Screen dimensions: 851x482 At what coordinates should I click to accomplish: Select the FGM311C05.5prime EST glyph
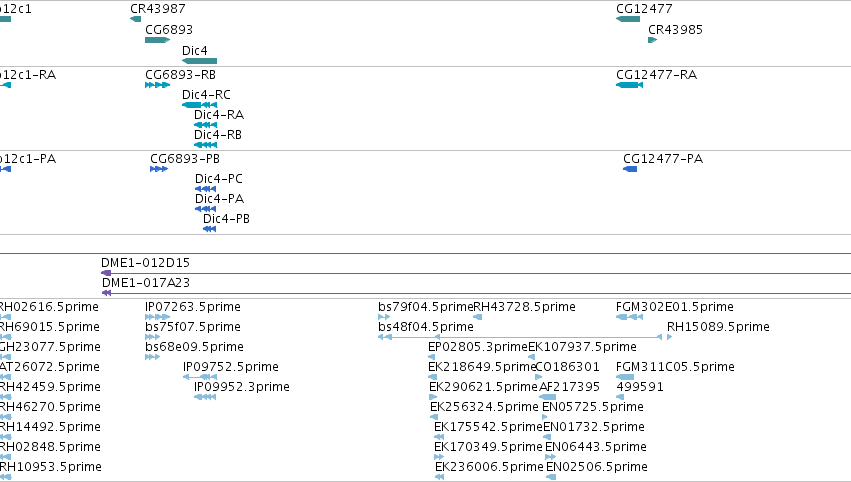[625, 377]
